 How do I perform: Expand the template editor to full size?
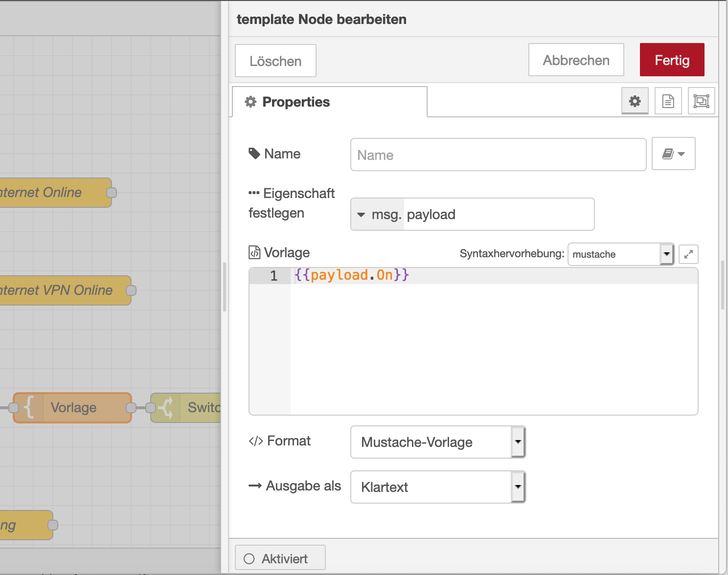(x=688, y=254)
